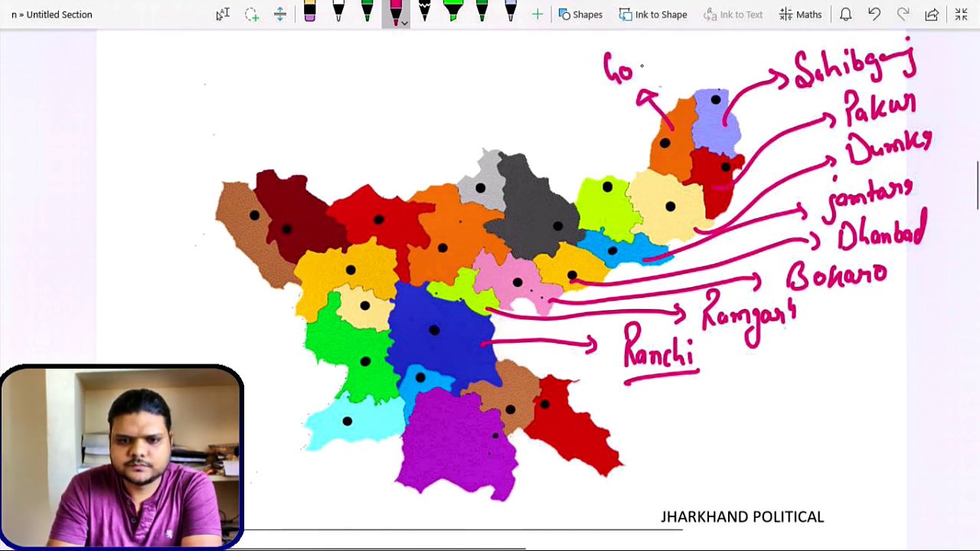Open notifications bell
The image size is (980, 551).
click(845, 14)
